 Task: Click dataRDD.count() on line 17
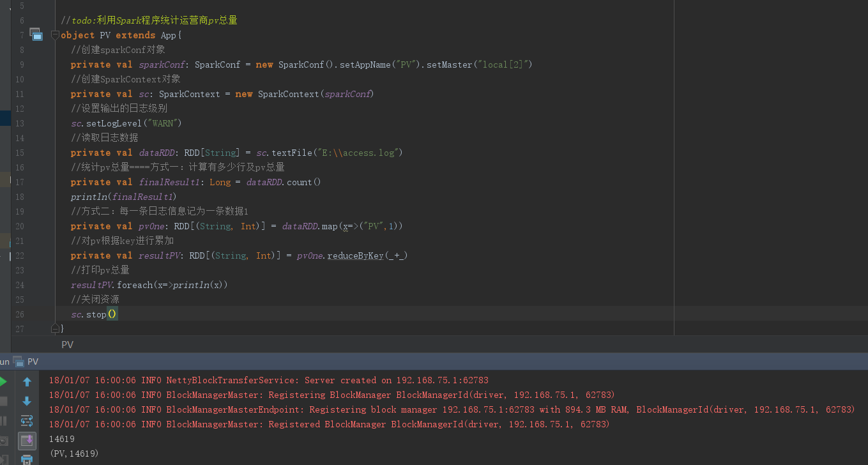click(284, 182)
